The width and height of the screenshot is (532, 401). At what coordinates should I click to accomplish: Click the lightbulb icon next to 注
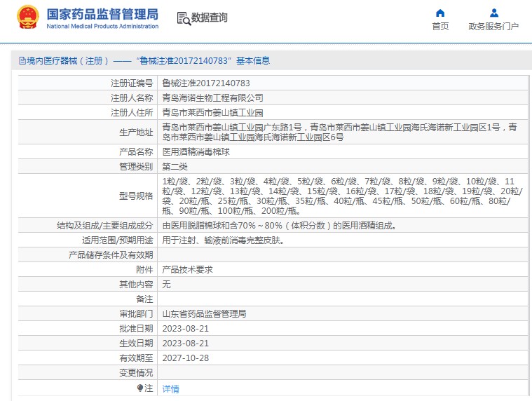click(x=140, y=388)
